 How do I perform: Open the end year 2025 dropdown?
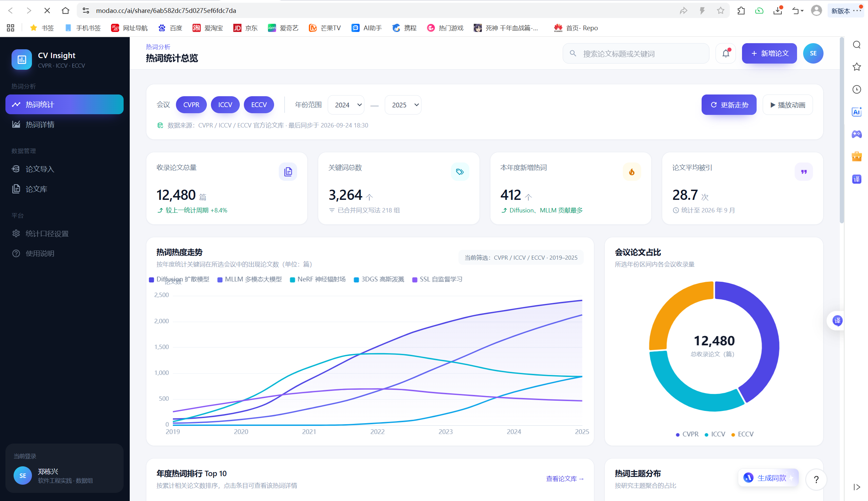point(403,105)
